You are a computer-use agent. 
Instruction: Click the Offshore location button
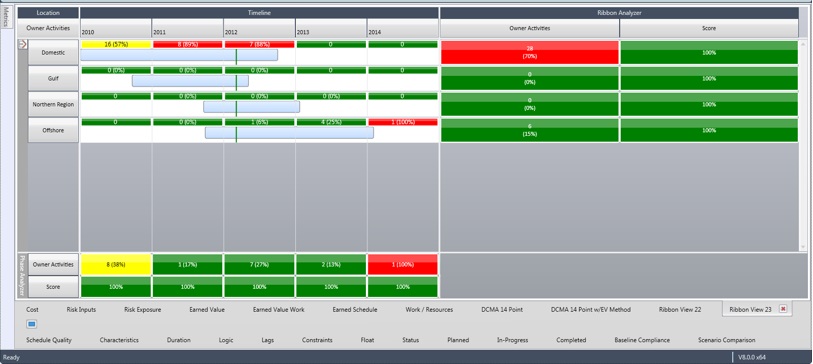tap(53, 130)
